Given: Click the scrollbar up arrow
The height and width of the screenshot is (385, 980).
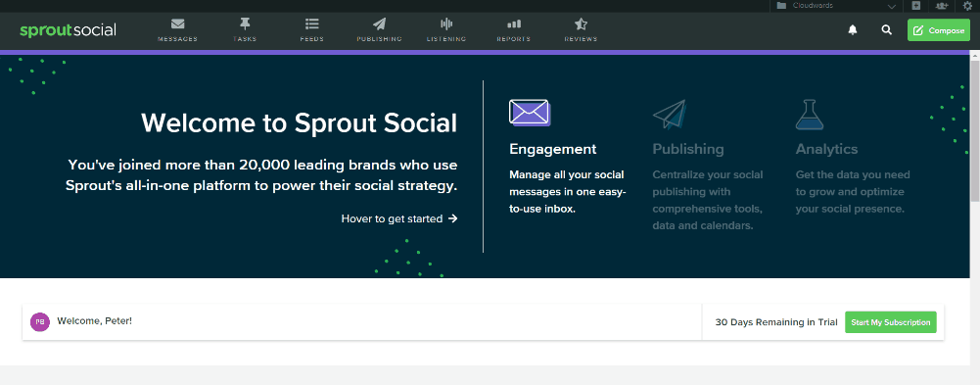Looking at the screenshot, I should [975, 55].
